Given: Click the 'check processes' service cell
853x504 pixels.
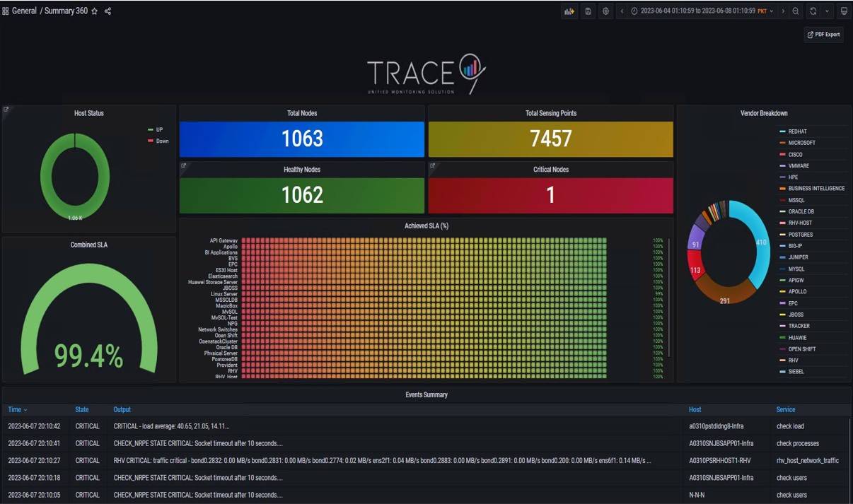Looking at the screenshot, I should (x=798, y=443).
